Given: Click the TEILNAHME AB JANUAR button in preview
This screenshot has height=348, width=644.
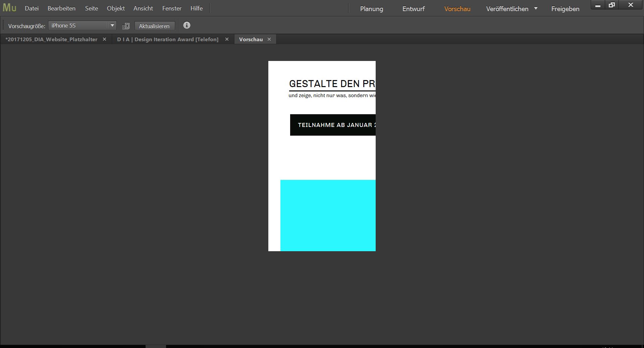Looking at the screenshot, I should (x=333, y=125).
